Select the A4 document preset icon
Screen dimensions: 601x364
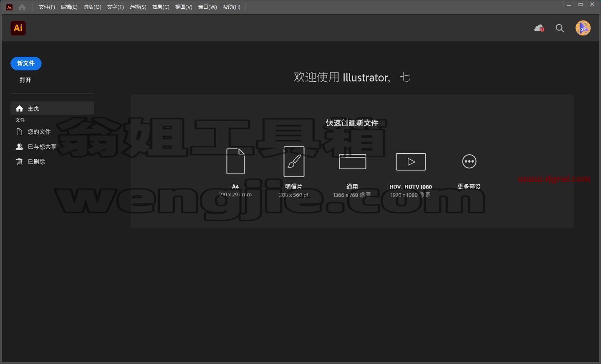click(235, 161)
